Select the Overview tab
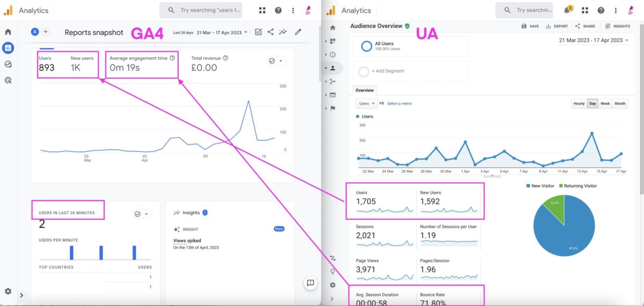The image size is (644, 306). [365, 90]
